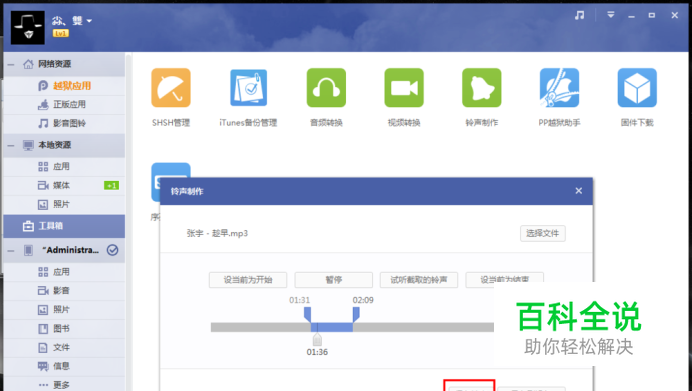Open the 铃声制作 bell tool
This screenshot has height=391, width=692.
[x=481, y=88]
